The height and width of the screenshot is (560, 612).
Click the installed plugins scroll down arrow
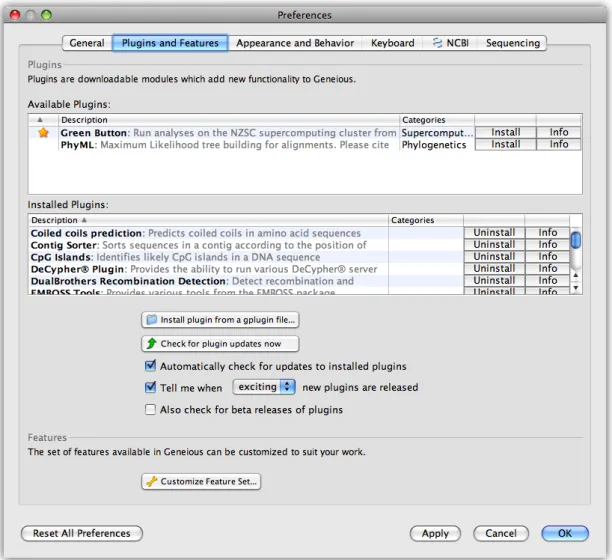[x=576, y=288]
